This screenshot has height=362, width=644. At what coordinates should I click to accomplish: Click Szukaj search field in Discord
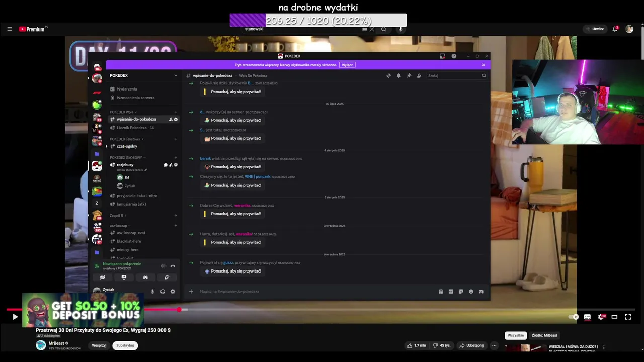coord(456,76)
